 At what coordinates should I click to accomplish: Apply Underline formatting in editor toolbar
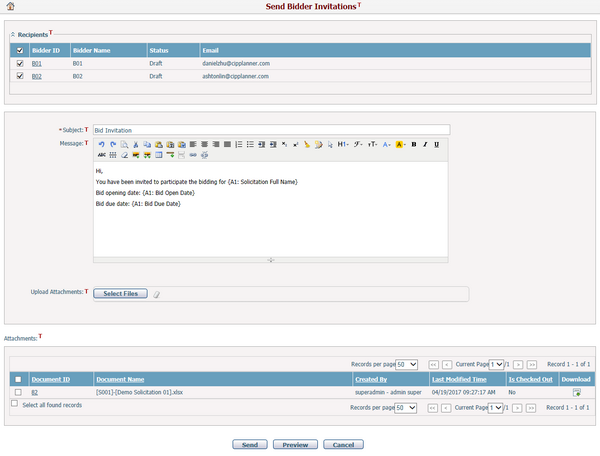pos(437,144)
